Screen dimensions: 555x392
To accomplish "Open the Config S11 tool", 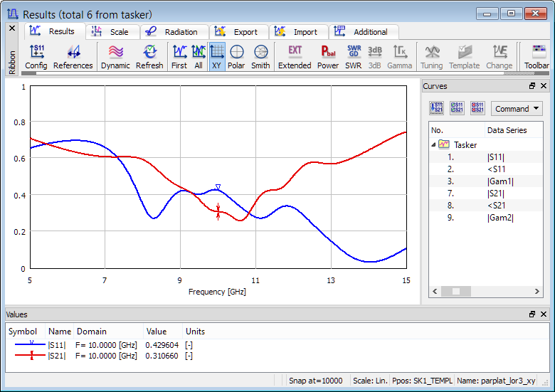I will [36, 56].
